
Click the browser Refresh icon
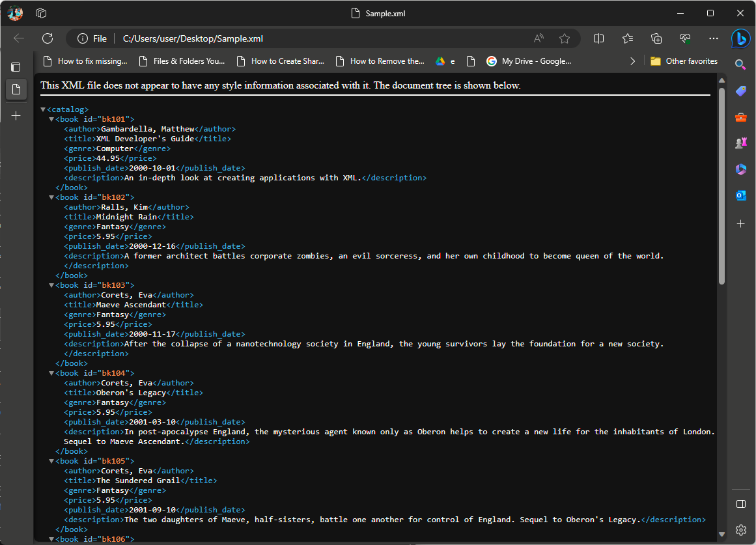click(x=48, y=38)
